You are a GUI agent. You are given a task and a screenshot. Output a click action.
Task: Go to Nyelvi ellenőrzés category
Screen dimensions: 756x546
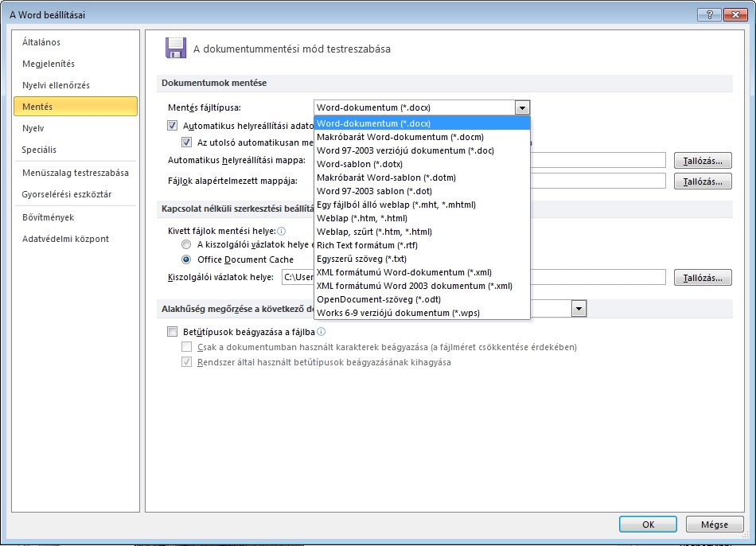76,85
